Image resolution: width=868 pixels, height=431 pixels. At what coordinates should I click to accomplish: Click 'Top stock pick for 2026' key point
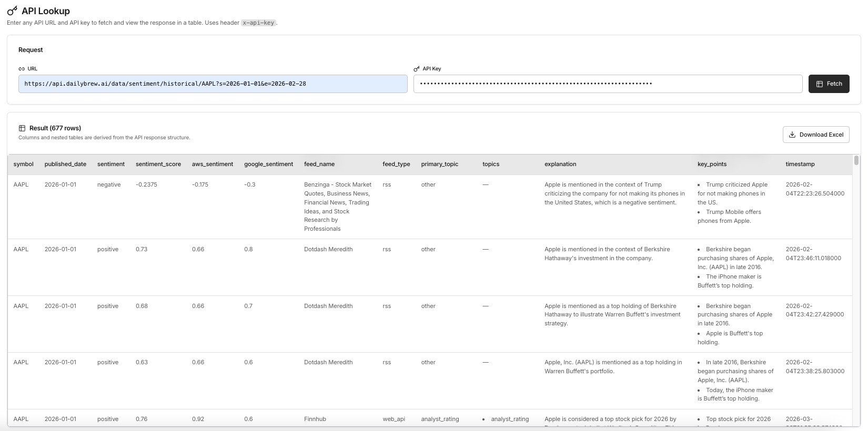coord(738,419)
